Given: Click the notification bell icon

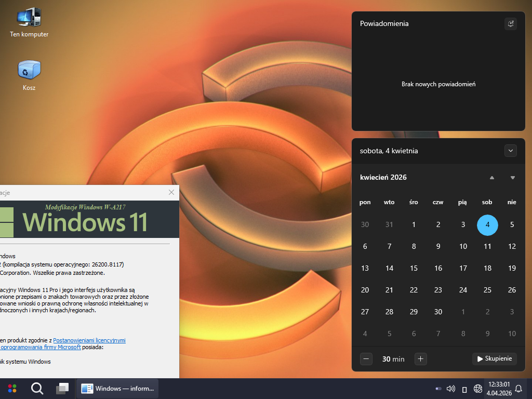Looking at the screenshot, I should coord(518,389).
